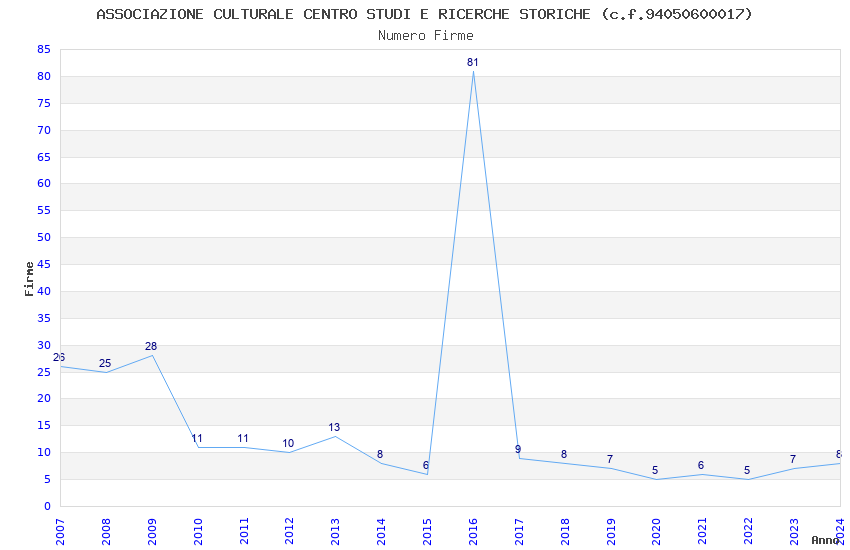
Task: Select the 2021 data point labeled 6
Action: (703, 474)
